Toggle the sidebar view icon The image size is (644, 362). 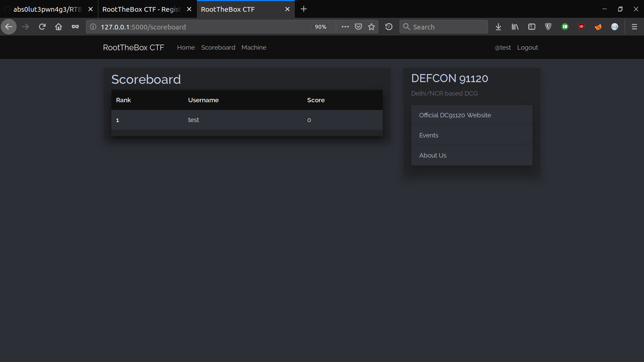click(x=532, y=27)
